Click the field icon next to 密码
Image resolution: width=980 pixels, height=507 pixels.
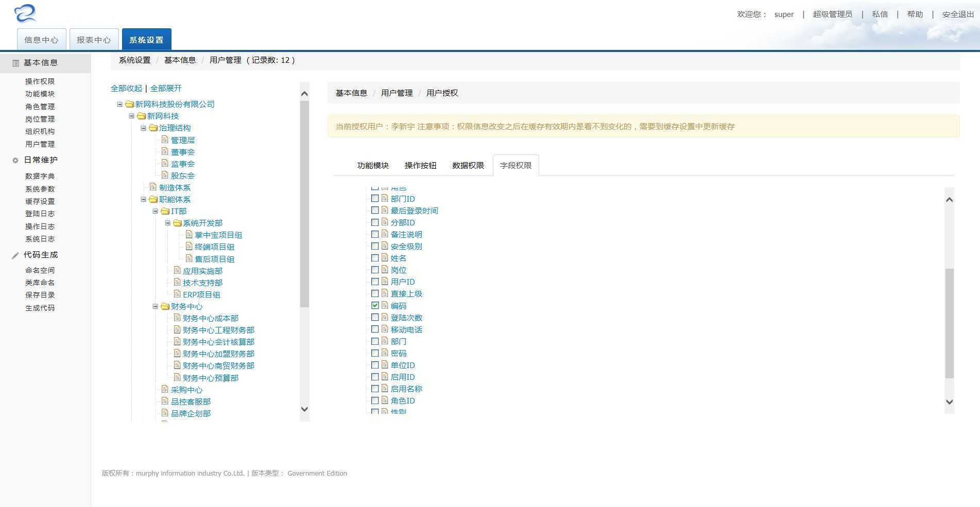(x=385, y=353)
